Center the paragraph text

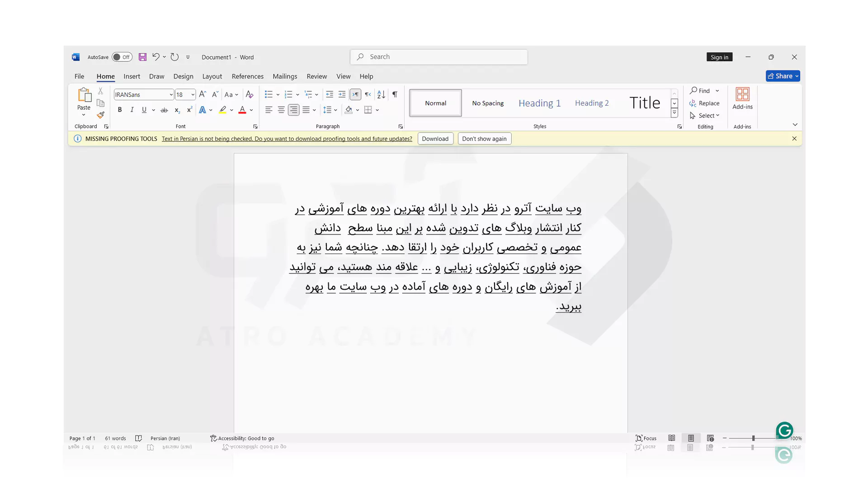281,110
